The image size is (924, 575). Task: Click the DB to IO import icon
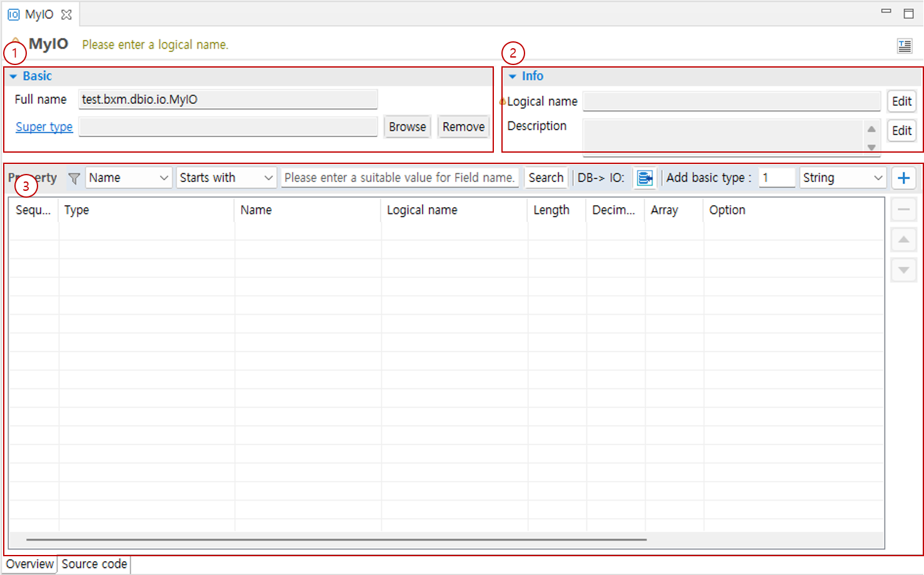(645, 178)
